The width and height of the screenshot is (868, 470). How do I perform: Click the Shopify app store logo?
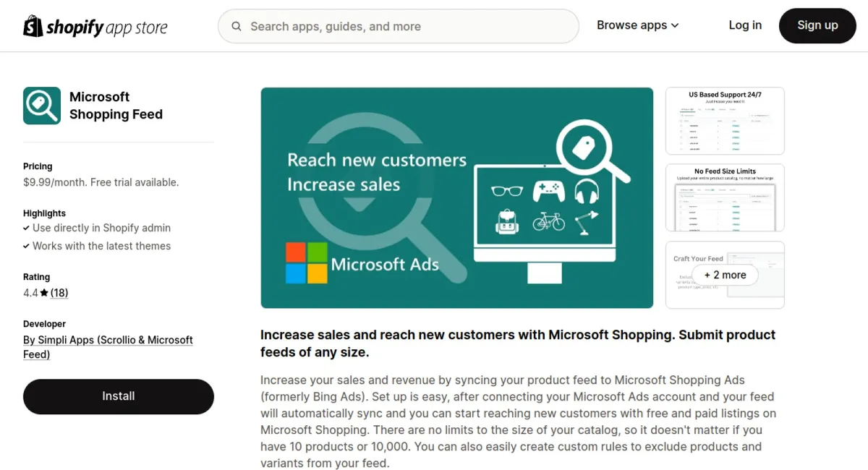(x=95, y=26)
